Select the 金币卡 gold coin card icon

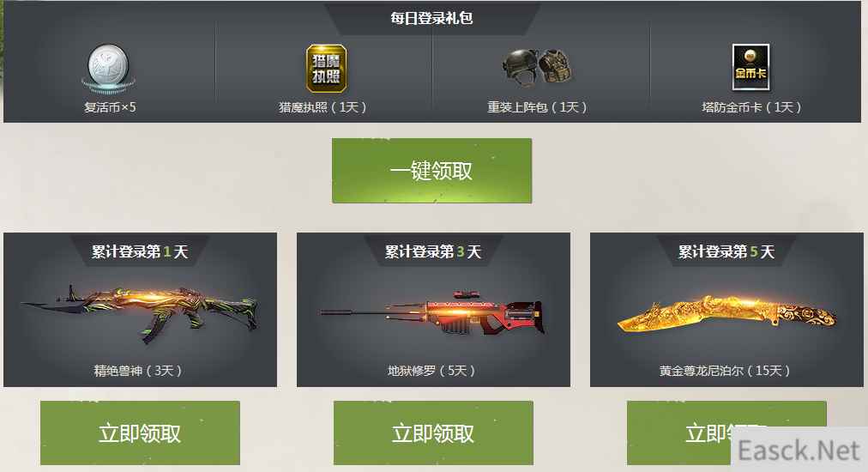pyautogui.click(x=750, y=67)
